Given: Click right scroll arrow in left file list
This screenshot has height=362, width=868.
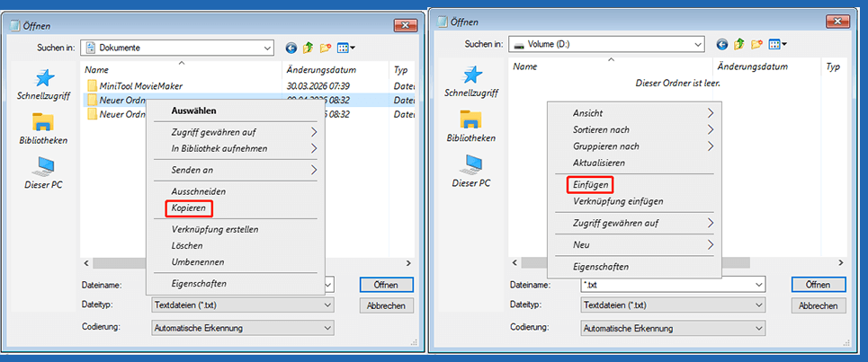Looking at the screenshot, I should point(408,263).
